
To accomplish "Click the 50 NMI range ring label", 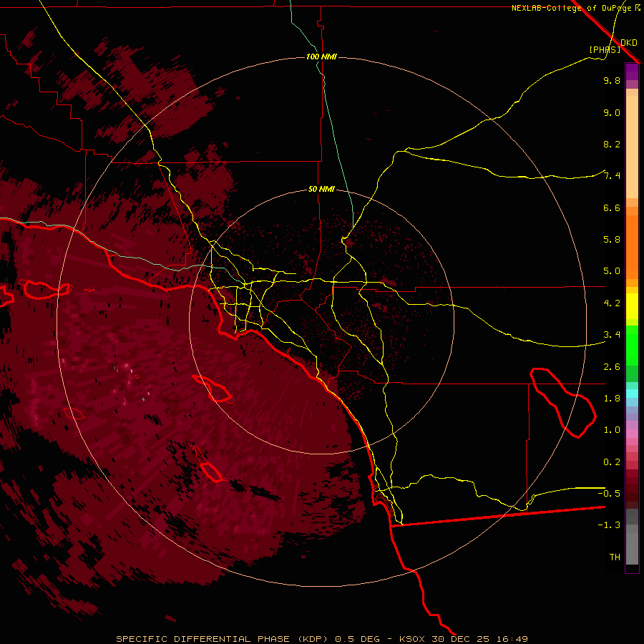I will click(321, 190).
